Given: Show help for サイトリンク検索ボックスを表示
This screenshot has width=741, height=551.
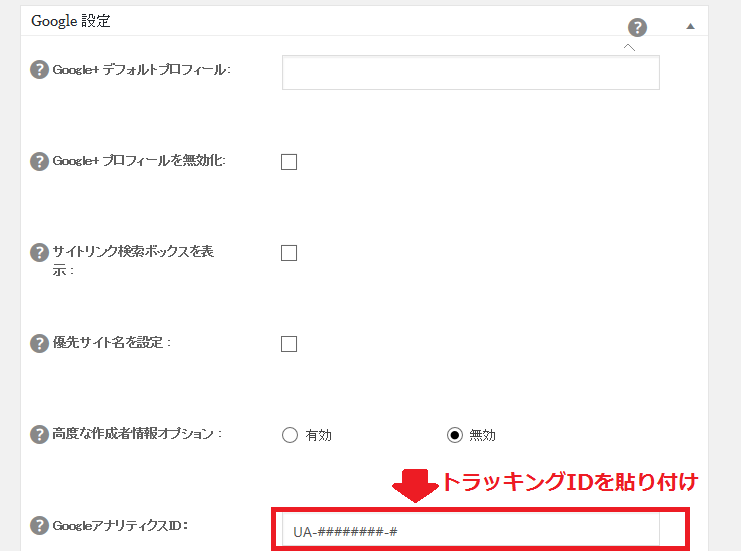Looking at the screenshot, I should 39,252.
